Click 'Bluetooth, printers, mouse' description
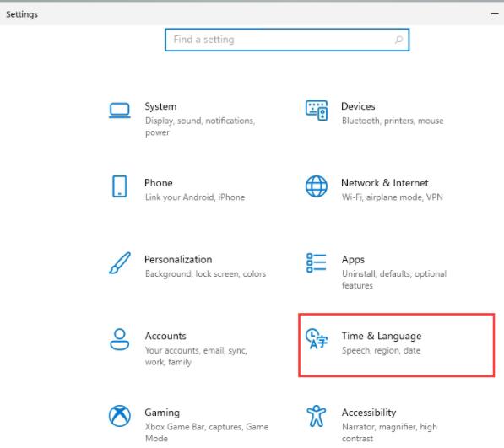Image resolution: width=504 pixels, height=448 pixels. click(393, 121)
